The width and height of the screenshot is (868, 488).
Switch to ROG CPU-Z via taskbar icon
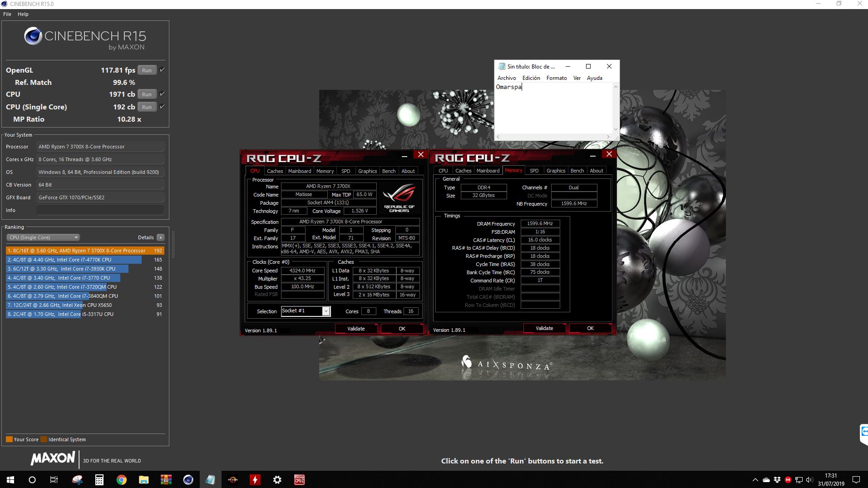300,479
